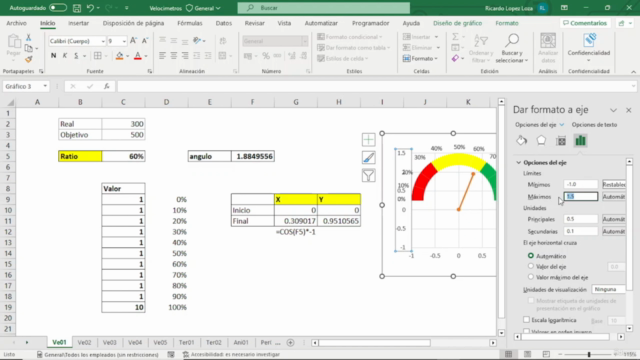Image resolution: width=640 pixels, height=360 pixels.
Task: Click the Ordenar y filtrar icon
Action: pyautogui.click(x=481, y=49)
